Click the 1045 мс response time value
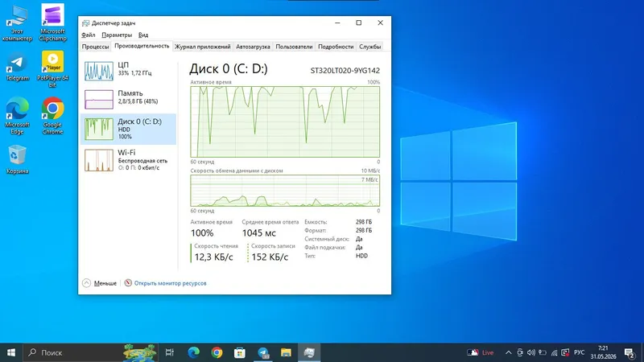The image size is (644, 362). 258,233
